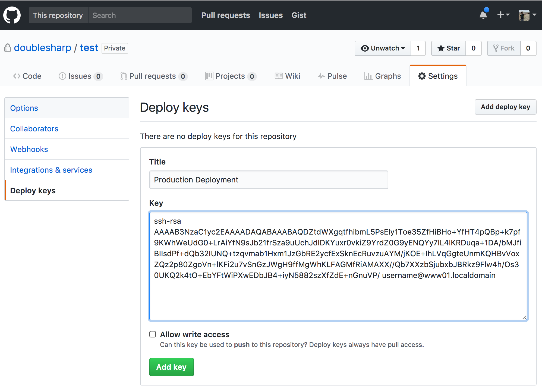Screen dimensions: 542x392
Task: Open the test repository link
Action: pyautogui.click(x=89, y=48)
